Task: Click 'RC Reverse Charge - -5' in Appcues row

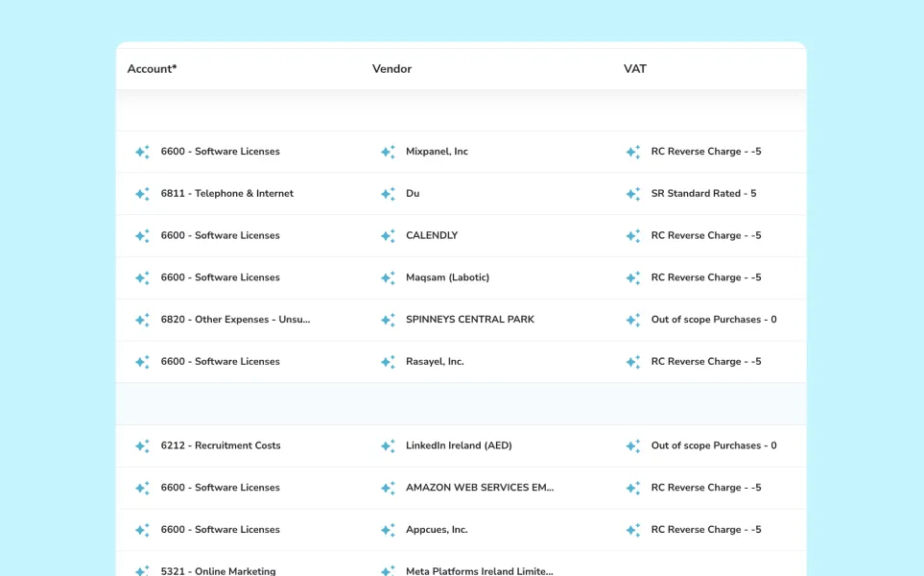Action: [706, 529]
